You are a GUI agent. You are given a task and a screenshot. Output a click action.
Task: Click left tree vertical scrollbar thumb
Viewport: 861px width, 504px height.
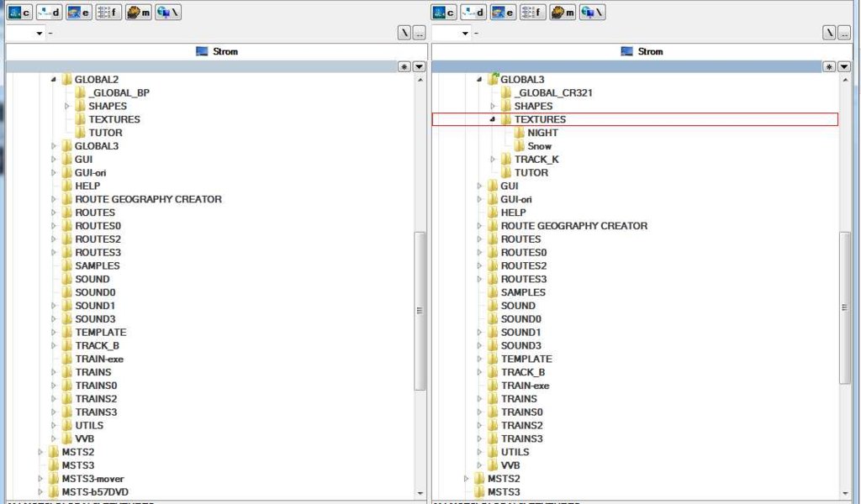click(420, 311)
